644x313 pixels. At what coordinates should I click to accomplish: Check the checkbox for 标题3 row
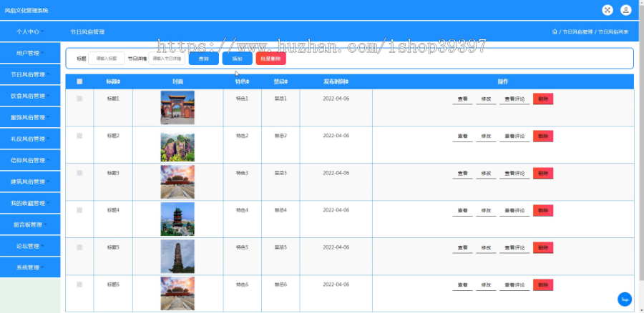pyautogui.click(x=79, y=173)
